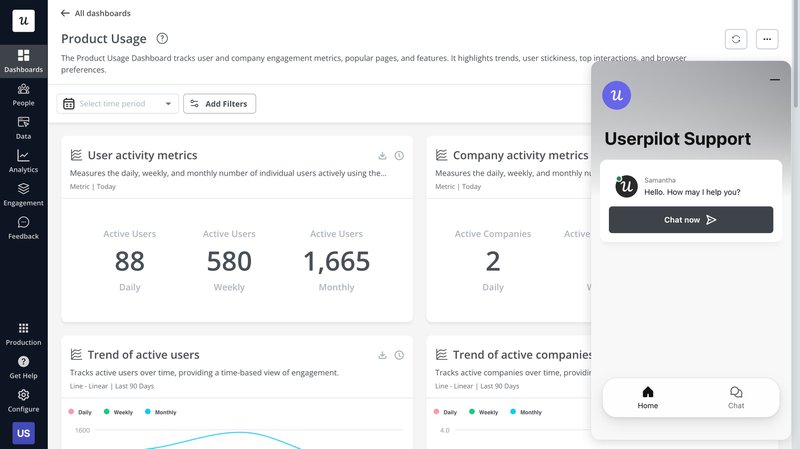Click the Trend of active users chart icon

pos(76,355)
